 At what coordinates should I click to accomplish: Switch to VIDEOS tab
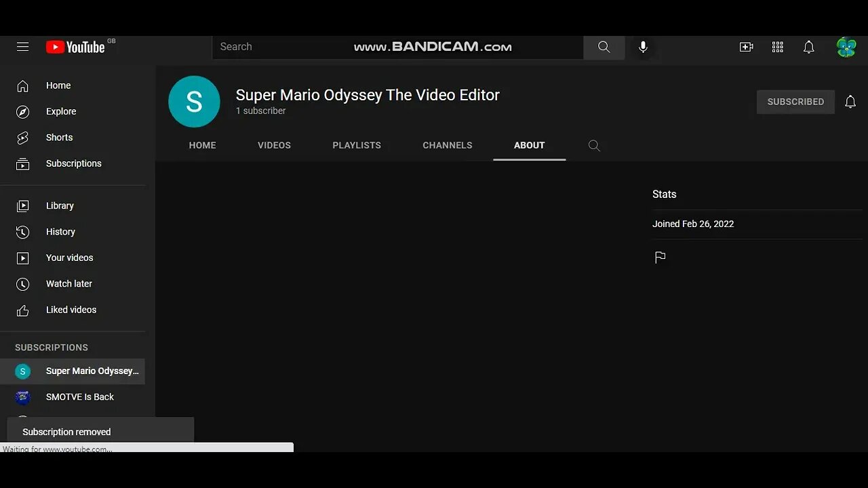click(274, 145)
